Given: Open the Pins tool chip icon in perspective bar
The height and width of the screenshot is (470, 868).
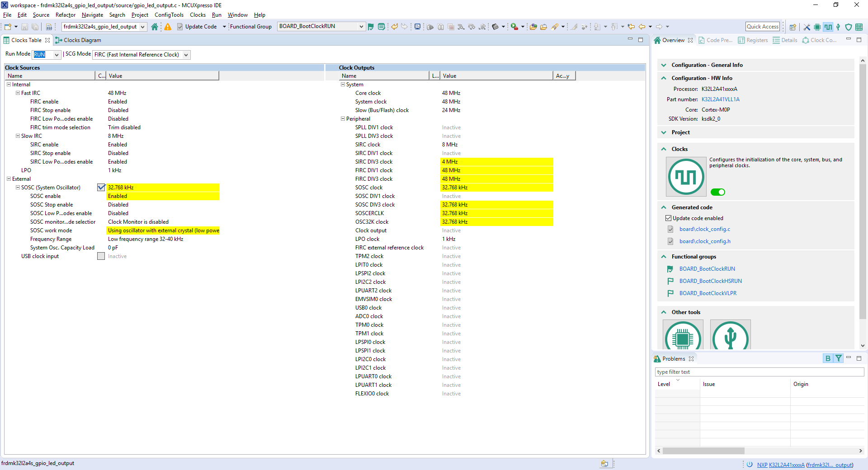Looking at the screenshot, I should pos(817,27).
